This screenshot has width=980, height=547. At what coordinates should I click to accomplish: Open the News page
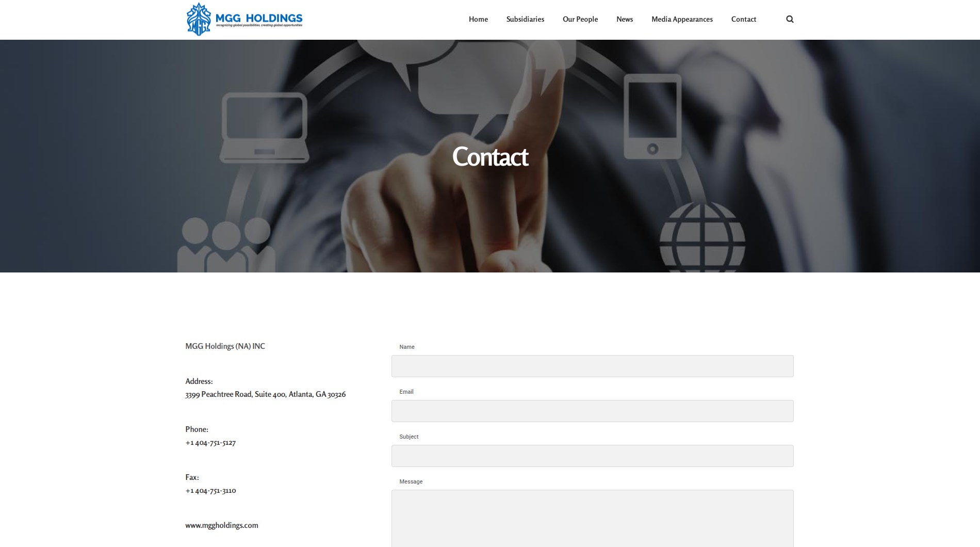625,19
